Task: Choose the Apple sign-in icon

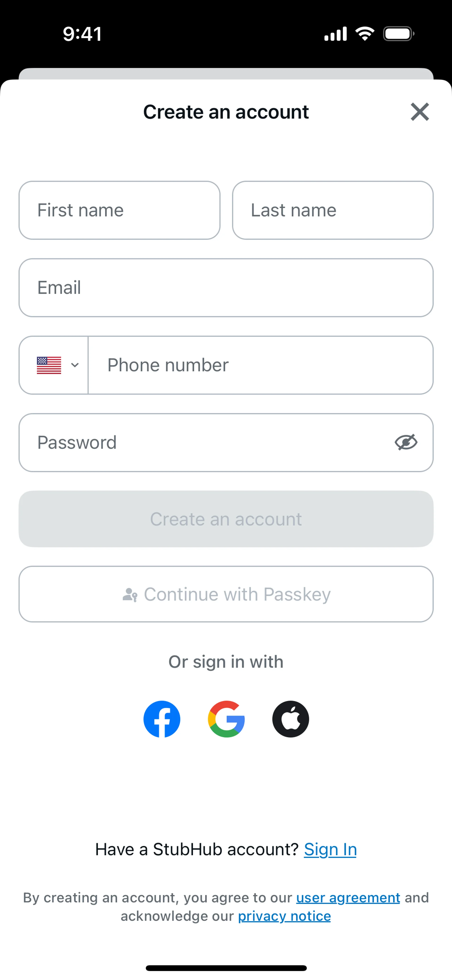Action: [290, 719]
